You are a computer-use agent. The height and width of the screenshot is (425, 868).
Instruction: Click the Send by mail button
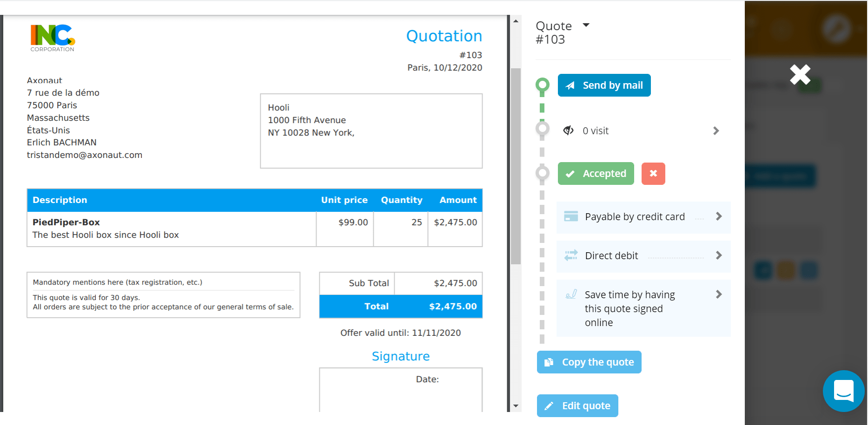[604, 85]
